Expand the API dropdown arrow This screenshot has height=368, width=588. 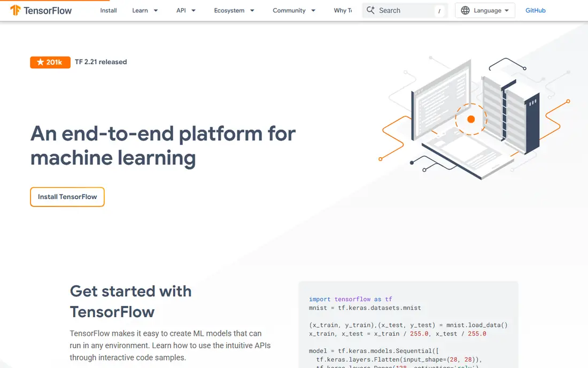tap(194, 11)
